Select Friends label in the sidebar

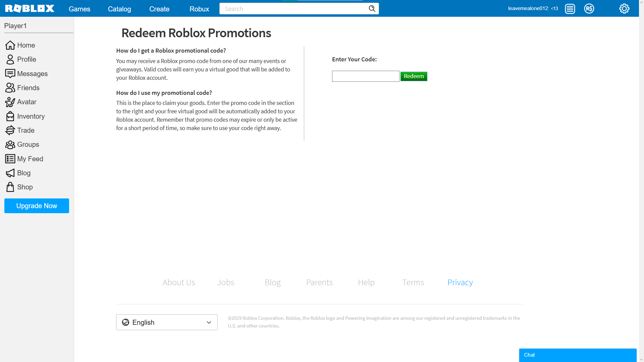click(x=28, y=88)
